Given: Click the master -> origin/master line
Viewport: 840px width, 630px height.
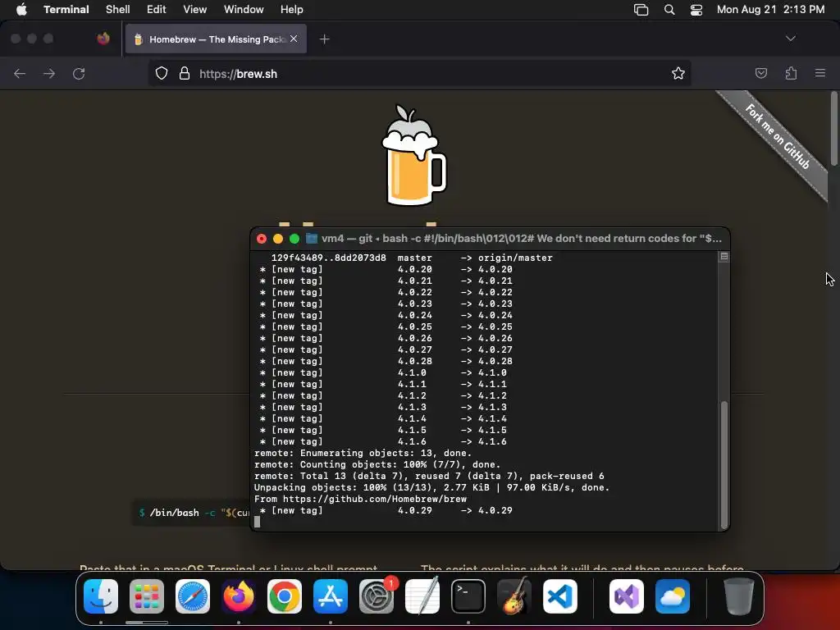Looking at the screenshot, I should pyautogui.click(x=412, y=258).
